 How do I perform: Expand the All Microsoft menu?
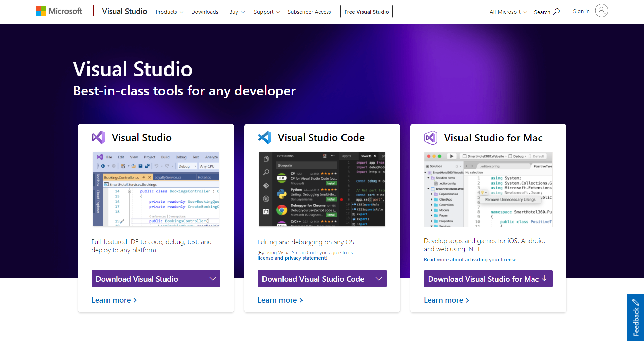tap(508, 12)
